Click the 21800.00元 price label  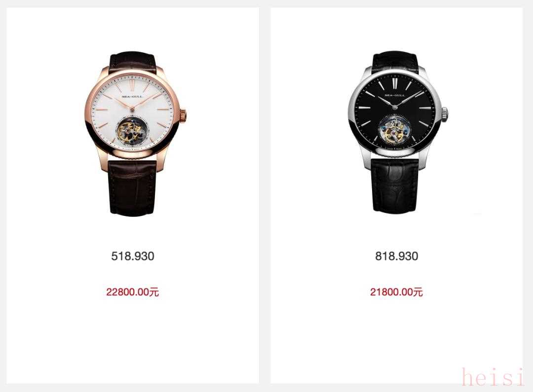396,292
